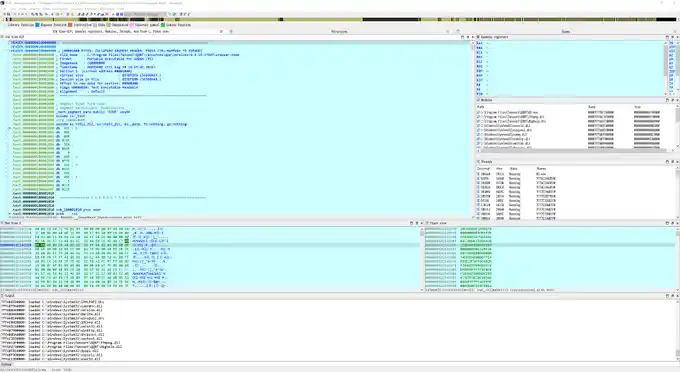680x372 pixels.
Task: Close the General registers panel
Action: (677, 37)
